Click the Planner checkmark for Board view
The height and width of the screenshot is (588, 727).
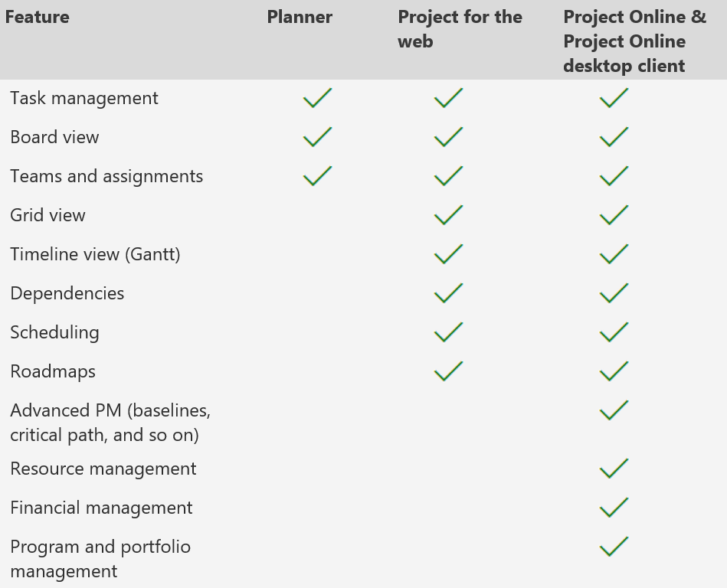318,137
